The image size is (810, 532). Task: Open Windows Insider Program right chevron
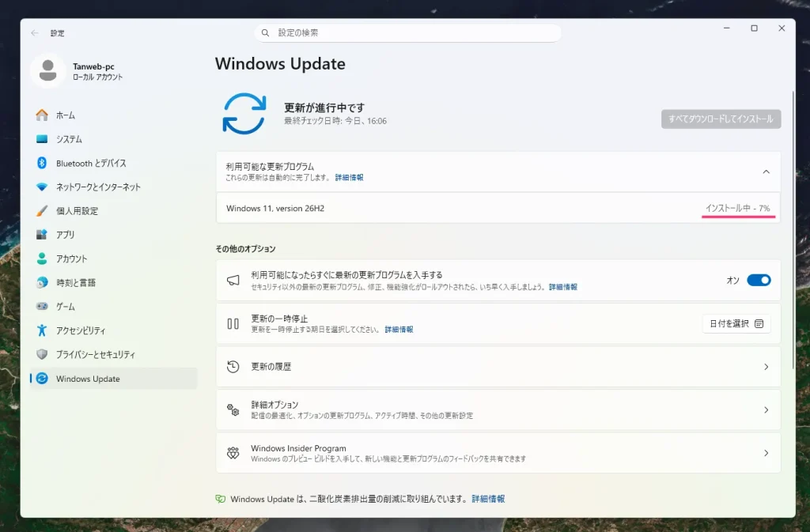tap(766, 453)
